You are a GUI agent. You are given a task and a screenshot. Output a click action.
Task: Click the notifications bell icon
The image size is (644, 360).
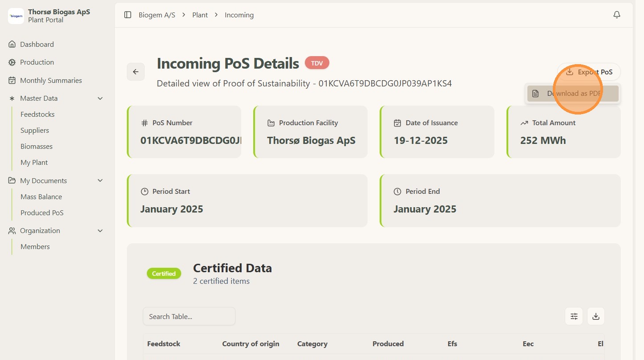(x=616, y=15)
